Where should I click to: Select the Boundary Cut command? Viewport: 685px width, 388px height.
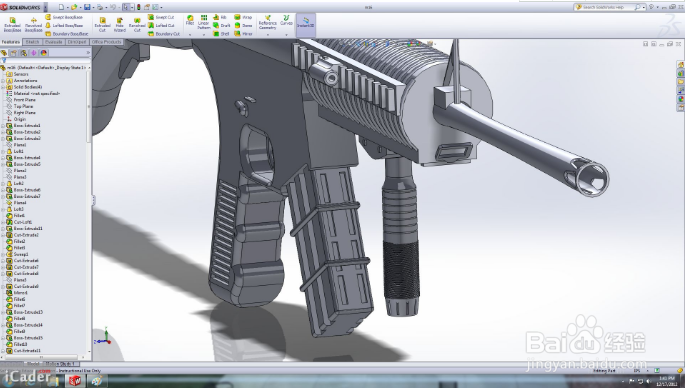[x=164, y=34]
